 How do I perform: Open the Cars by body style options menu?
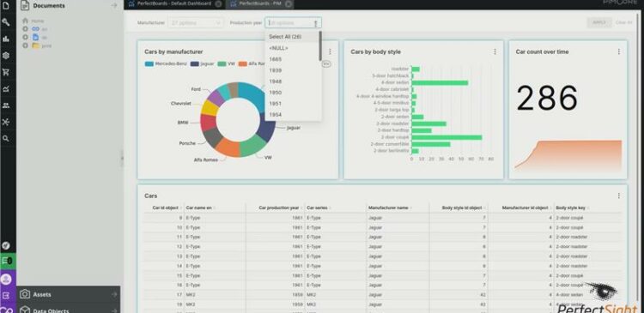click(495, 51)
